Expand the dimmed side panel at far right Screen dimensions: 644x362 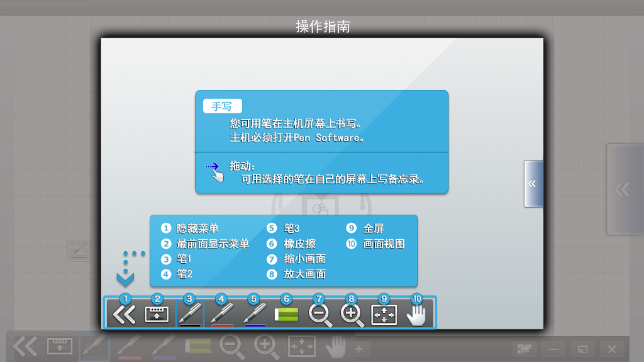coord(624,189)
